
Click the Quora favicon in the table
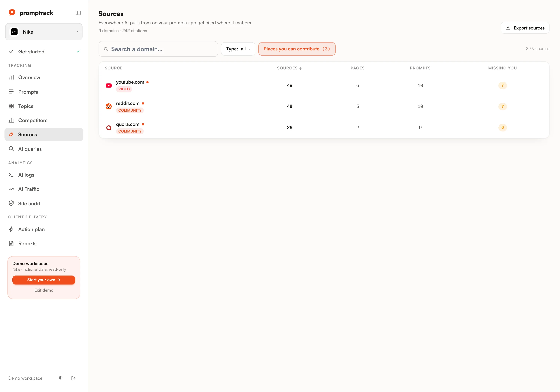[108, 127]
